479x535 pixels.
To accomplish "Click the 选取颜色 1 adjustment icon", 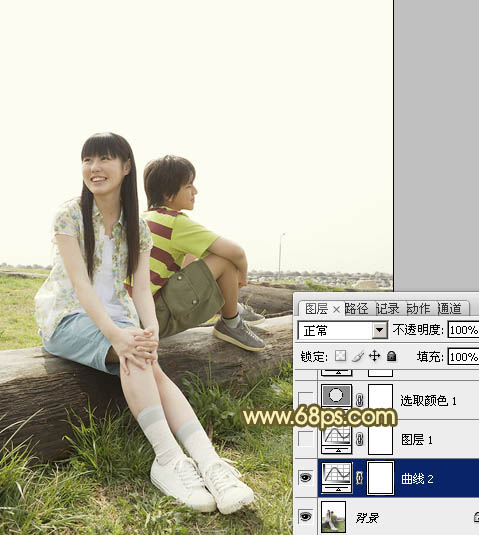I will [336, 396].
